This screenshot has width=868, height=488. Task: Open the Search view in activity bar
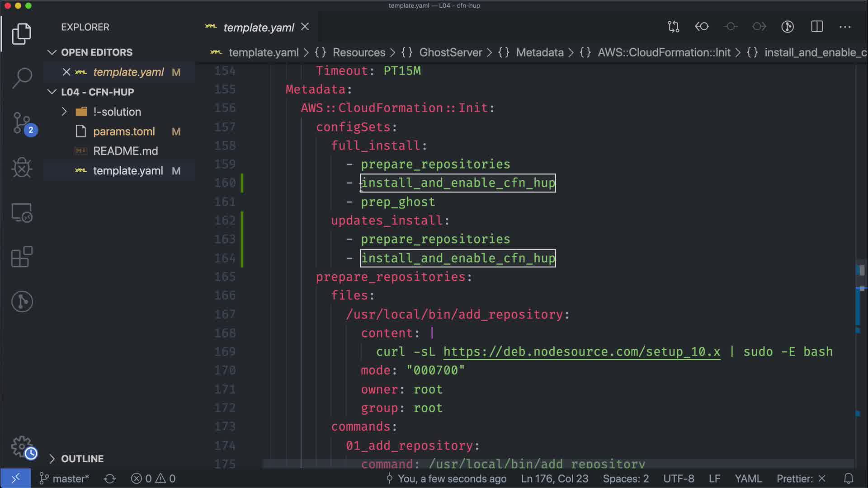pyautogui.click(x=22, y=78)
